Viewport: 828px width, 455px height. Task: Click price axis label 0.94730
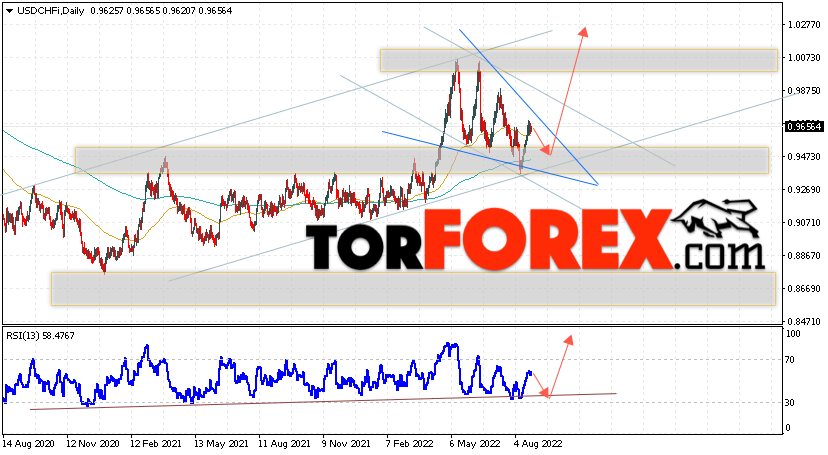point(804,157)
